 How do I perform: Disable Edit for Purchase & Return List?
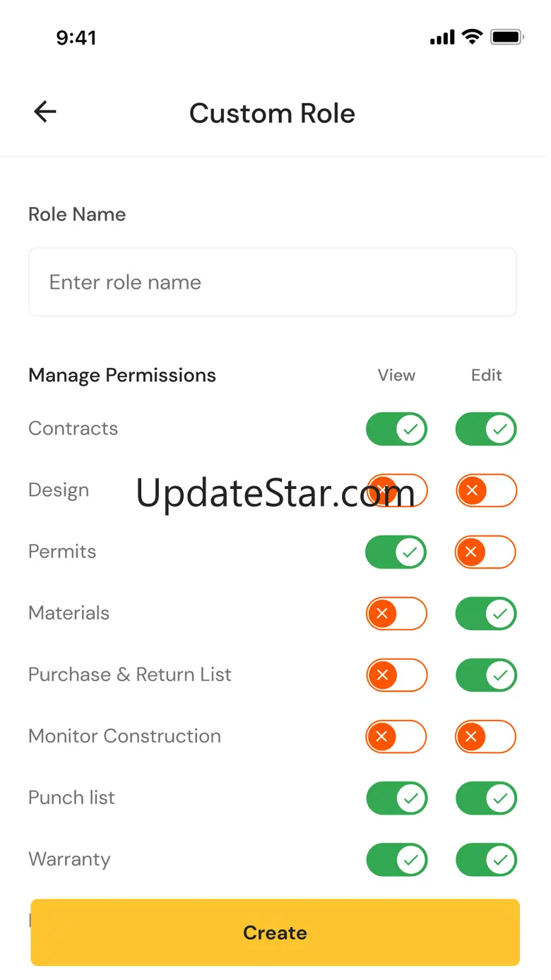486,675
